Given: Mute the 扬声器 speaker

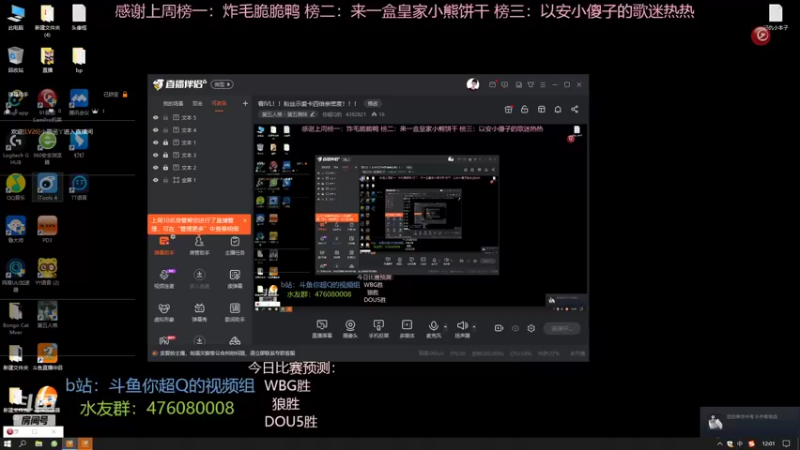Looking at the screenshot, I should coord(462,329).
